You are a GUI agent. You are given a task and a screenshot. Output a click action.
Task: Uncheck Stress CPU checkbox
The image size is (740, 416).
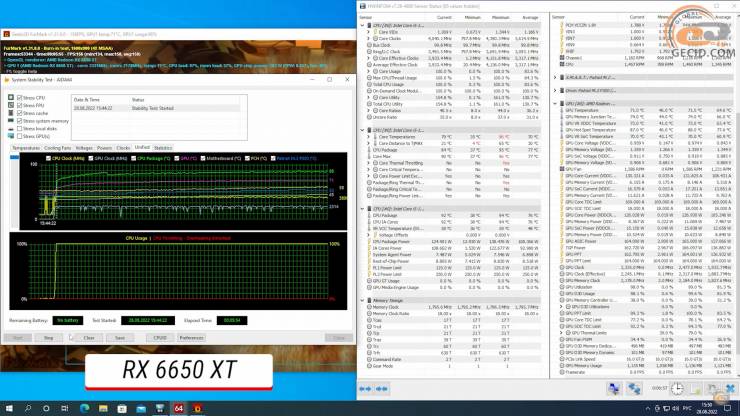[19, 97]
